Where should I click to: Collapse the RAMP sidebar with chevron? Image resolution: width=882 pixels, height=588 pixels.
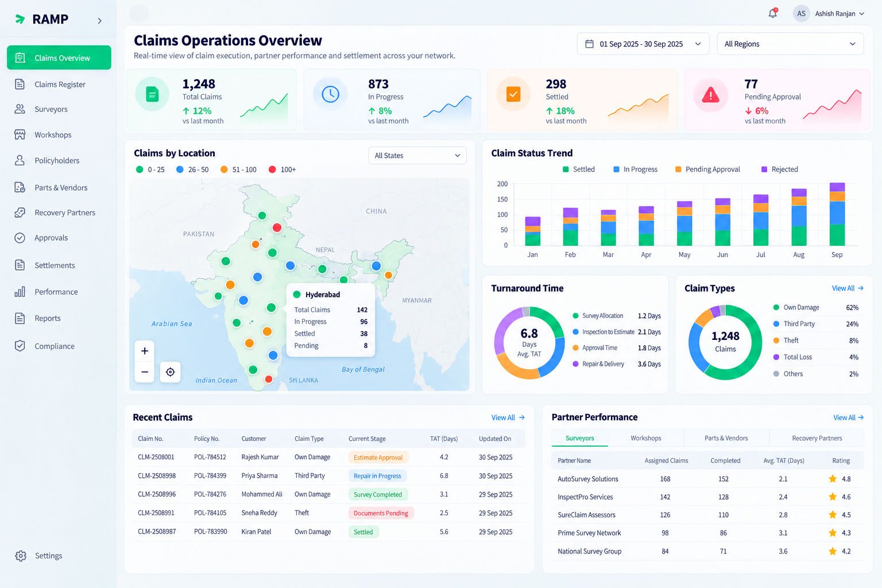click(x=100, y=21)
